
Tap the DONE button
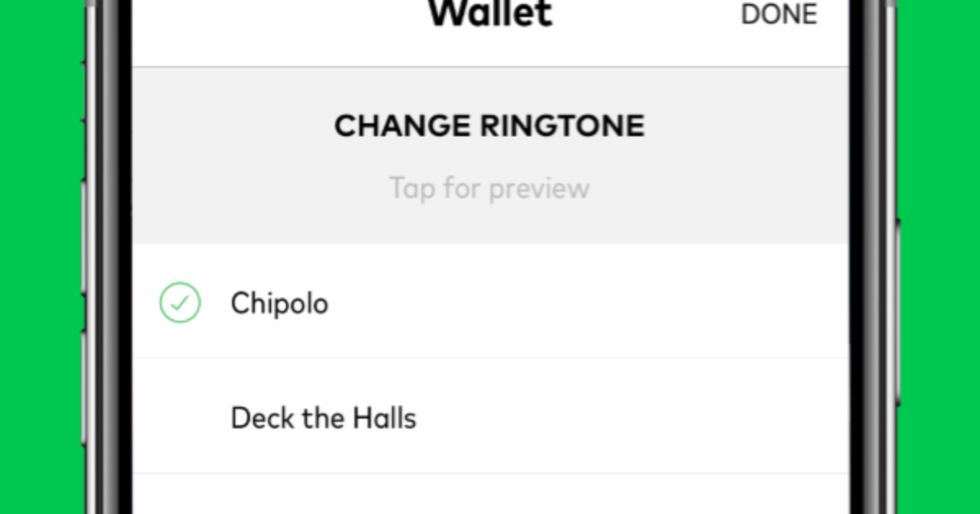click(778, 15)
